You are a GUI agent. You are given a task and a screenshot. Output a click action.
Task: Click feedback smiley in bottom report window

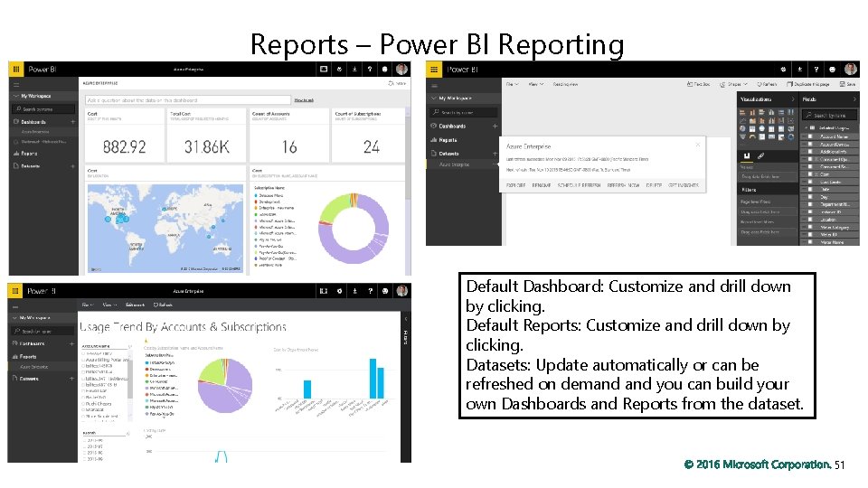[x=385, y=291]
